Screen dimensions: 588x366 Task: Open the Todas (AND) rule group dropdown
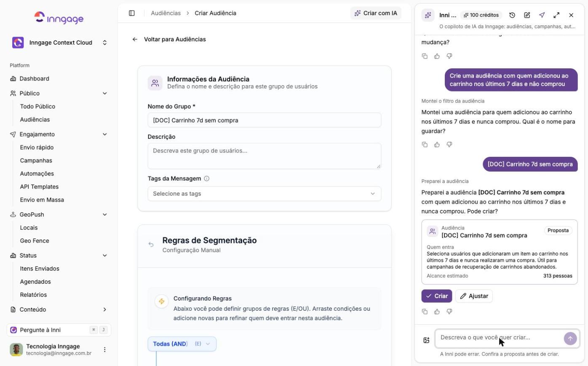182,344
